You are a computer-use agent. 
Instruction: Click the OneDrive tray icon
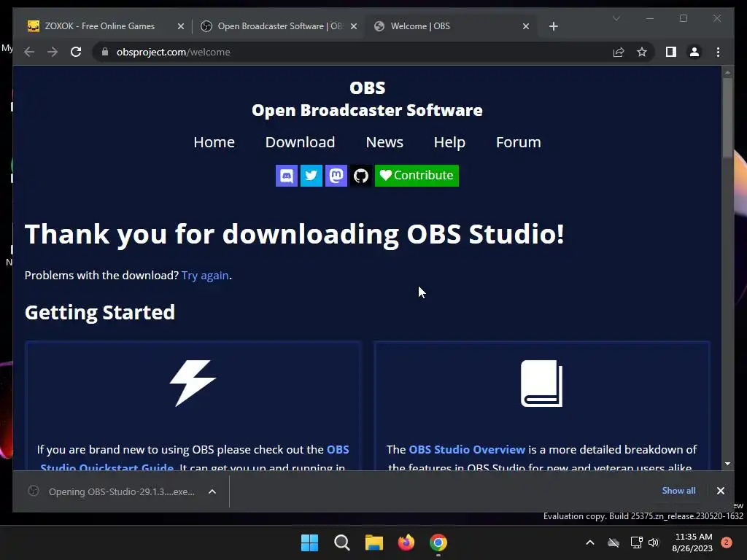(x=613, y=542)
